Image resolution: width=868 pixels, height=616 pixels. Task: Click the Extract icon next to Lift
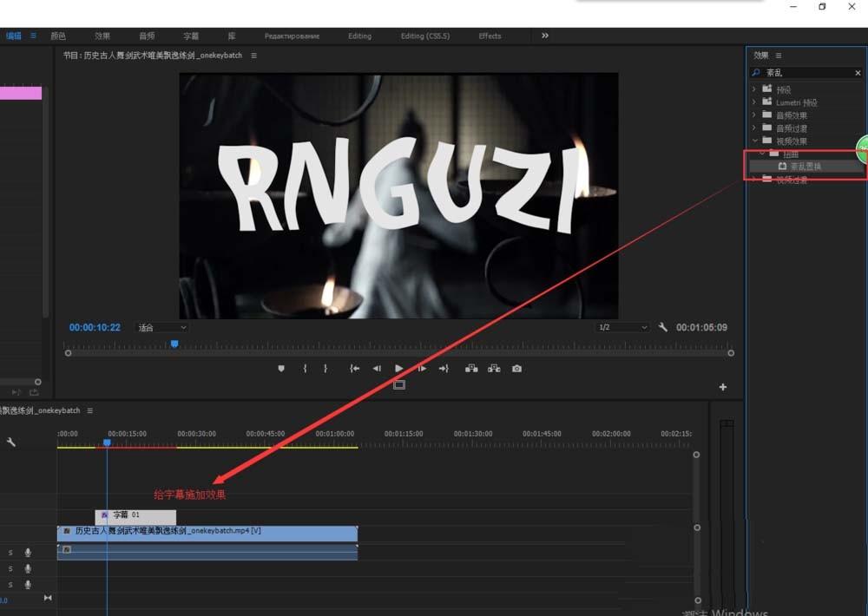(x=495, y=367)
